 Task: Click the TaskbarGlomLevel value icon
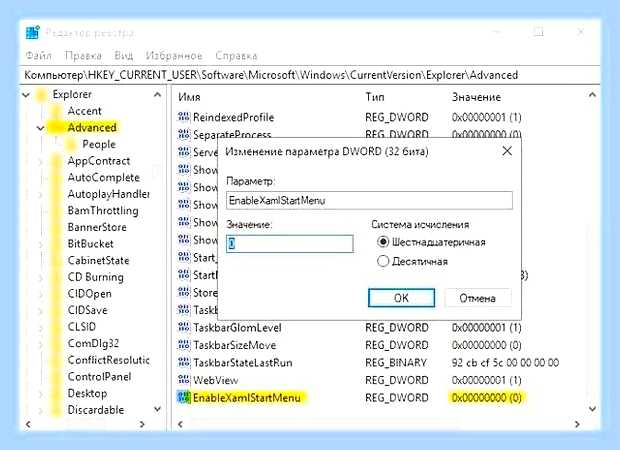(x=184, y=327)
